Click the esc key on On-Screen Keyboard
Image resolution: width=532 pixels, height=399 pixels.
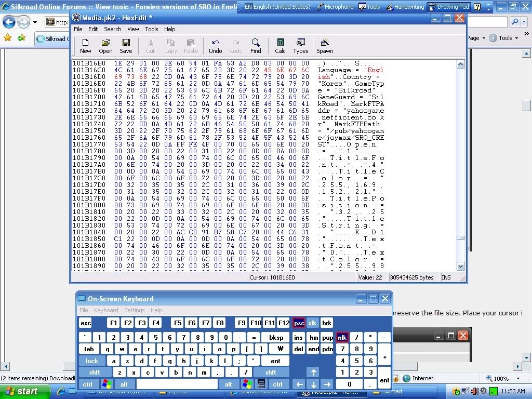point(86,323)
